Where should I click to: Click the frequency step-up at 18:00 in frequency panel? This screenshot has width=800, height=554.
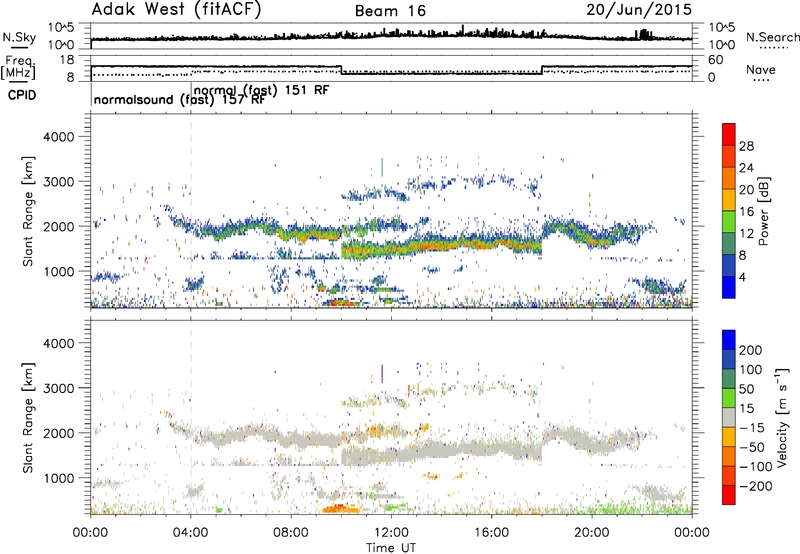(542, 70)
